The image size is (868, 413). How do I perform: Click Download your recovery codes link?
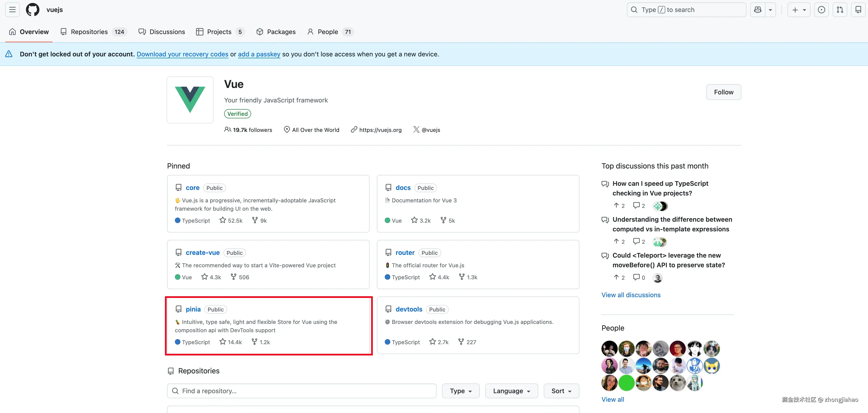pyautogui.click(x=182, y=54)
